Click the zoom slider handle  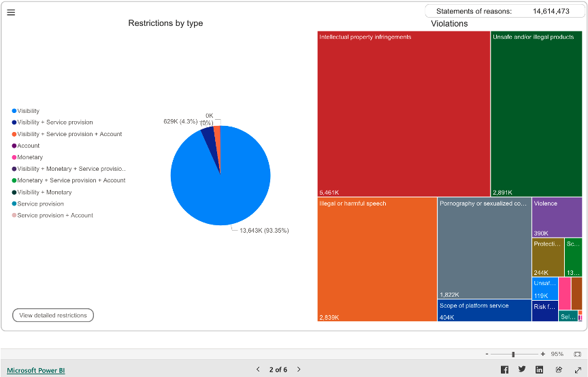click(x=513, y=354)
